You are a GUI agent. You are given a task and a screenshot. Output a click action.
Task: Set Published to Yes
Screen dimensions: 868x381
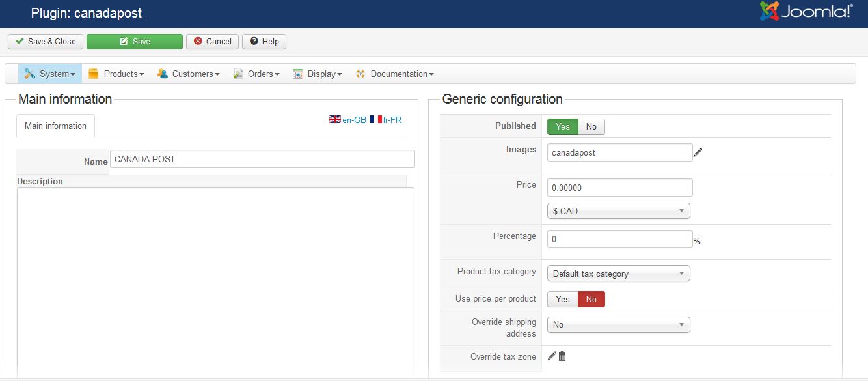pos(562,126)
